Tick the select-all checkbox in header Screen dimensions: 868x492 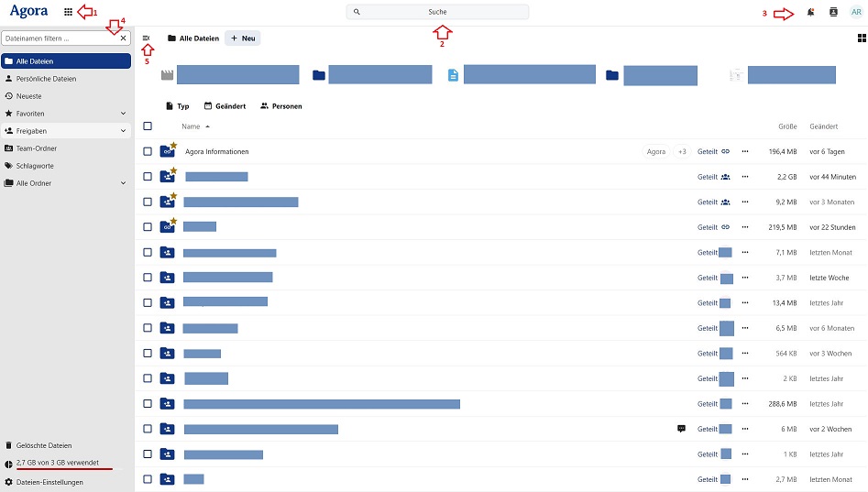pyautogui.click(x=148, y=126)
